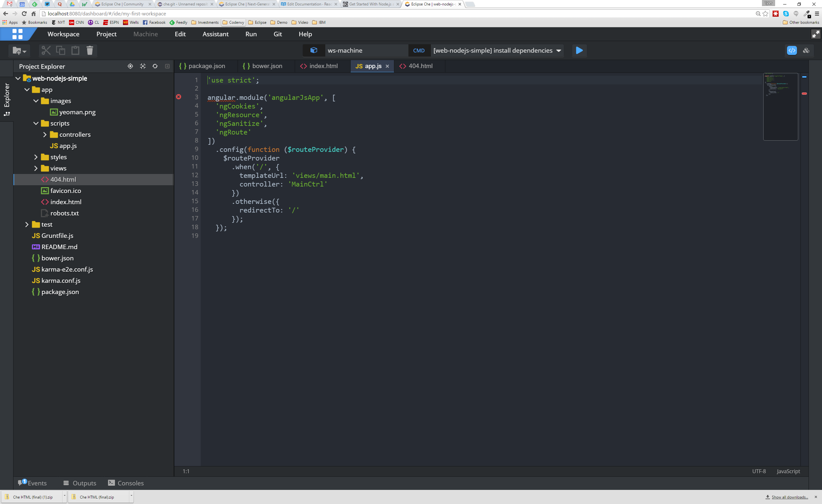Click the Delete trash can icon
Viewport: 822px width, 504px height.
[x=90, y=50]
